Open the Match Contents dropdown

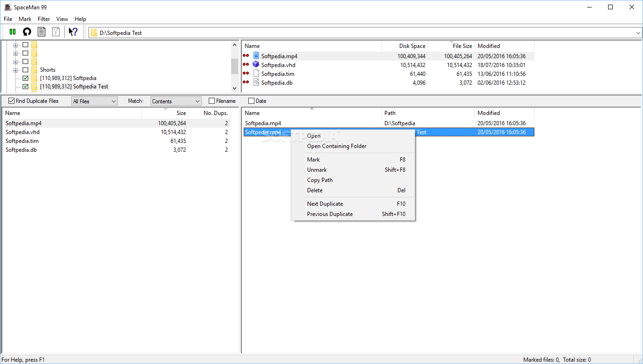pyautogui.click(x=176, y=101)
